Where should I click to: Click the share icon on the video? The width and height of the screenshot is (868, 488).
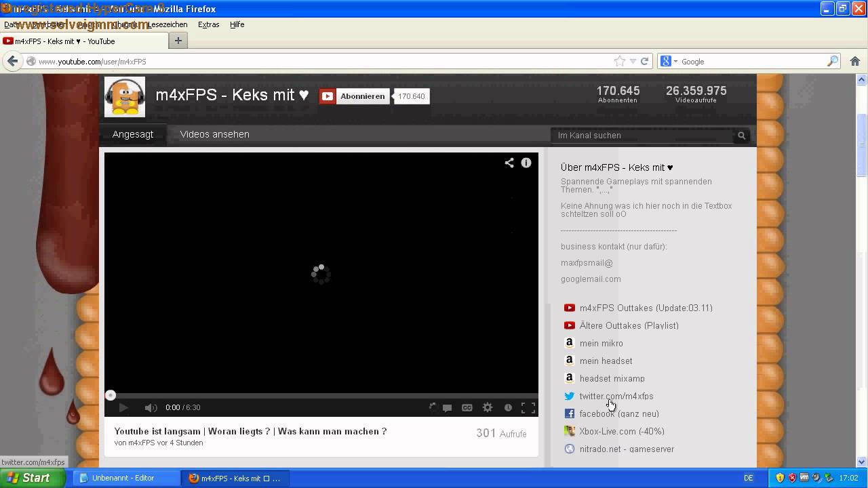tap(509, 163)
